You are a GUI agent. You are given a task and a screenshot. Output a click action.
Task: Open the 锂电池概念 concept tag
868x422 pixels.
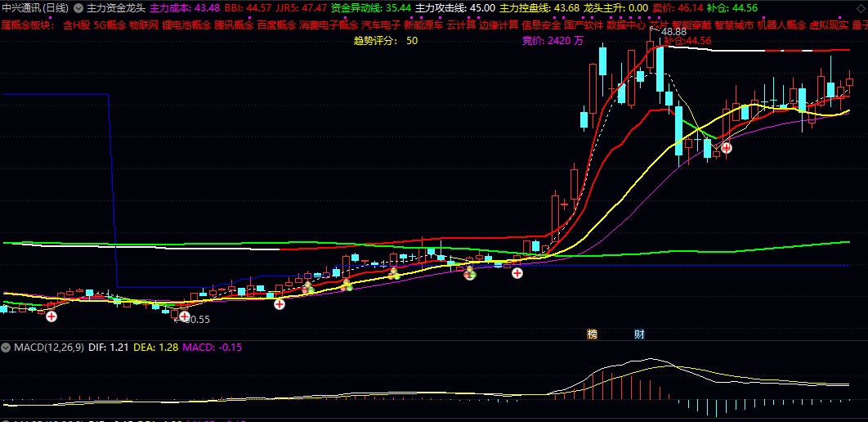(x=186, y=25)
